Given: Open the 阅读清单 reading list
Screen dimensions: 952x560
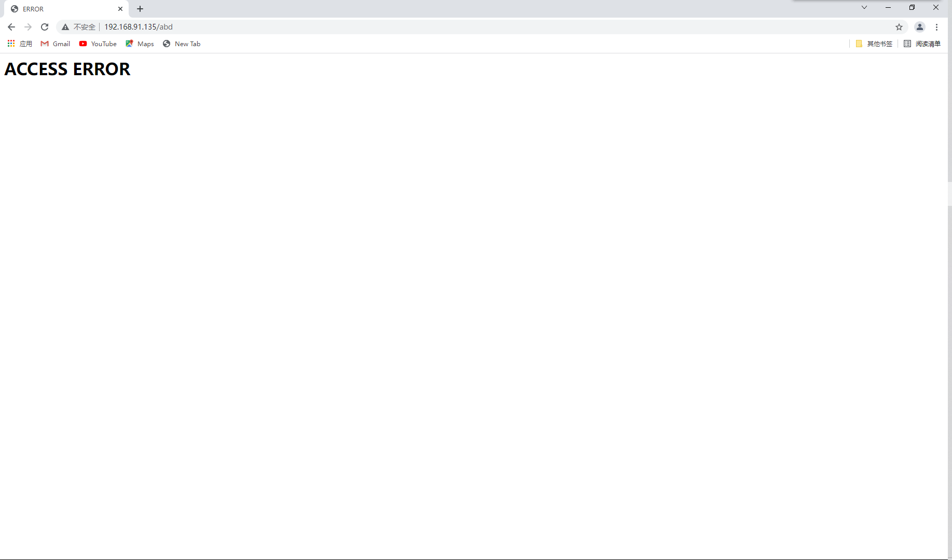Looking at the screenshot, I should click(922, 44).
